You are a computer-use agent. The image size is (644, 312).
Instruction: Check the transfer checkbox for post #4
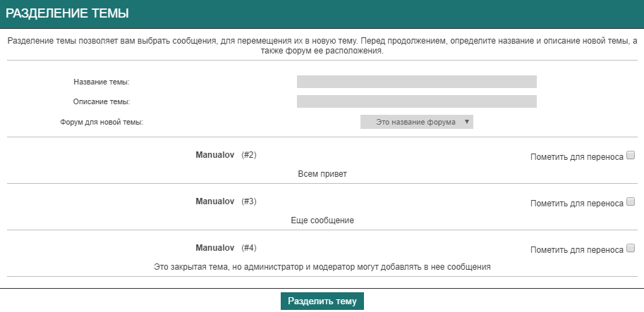click(x=631, y=248)
